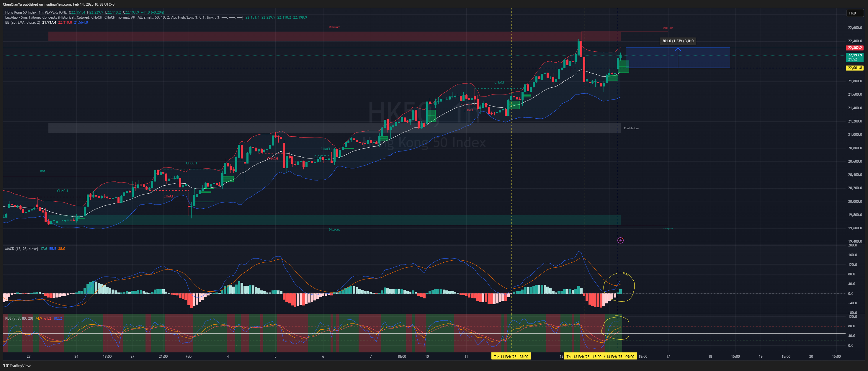Click BB middle band value 21,937.4

pyautogui.click(x=49, y=22)
